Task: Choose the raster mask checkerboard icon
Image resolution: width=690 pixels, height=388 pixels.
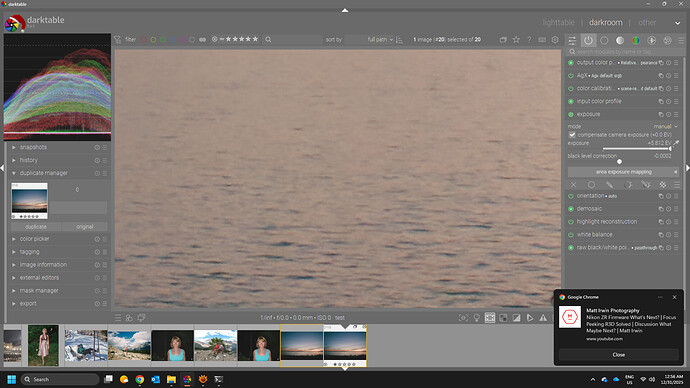Action: click(663, 185)
